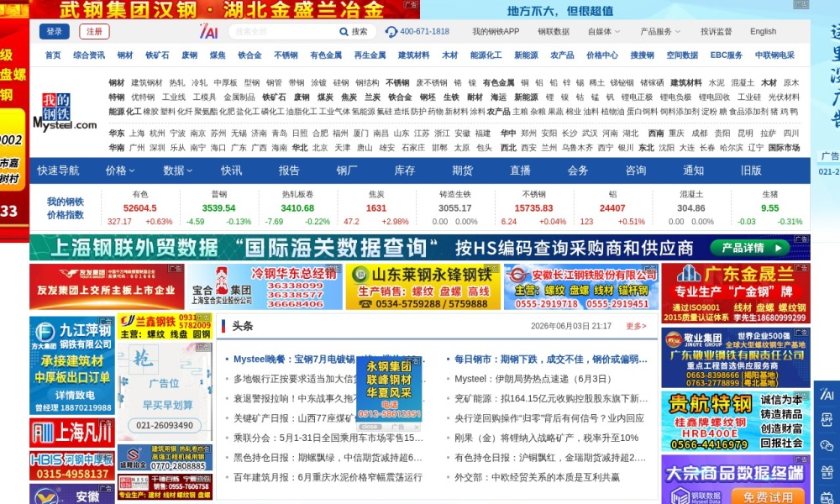Click the 北京 city link in the 华北 group
840x504 pixels.
[x=320, y=147]
